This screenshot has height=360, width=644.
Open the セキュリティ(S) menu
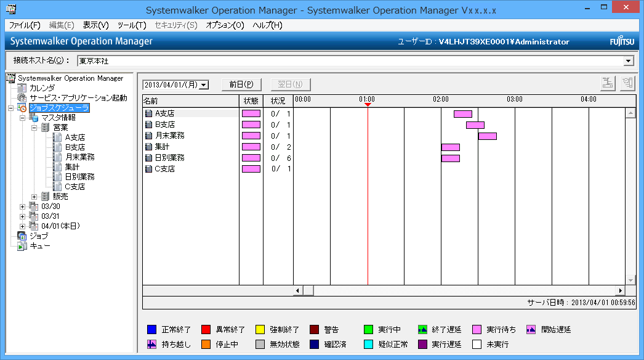point(176,25)
